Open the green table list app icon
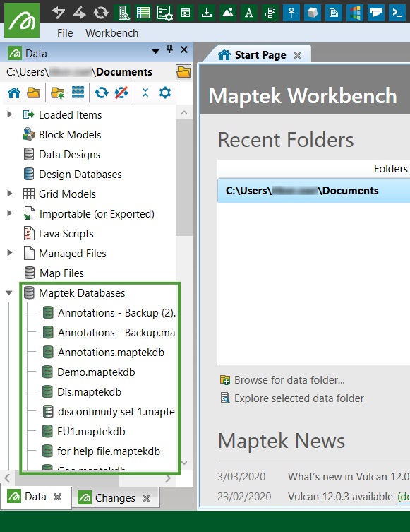Image resolution: width=410 pixels, height=532 pixels. click(143, 13)
